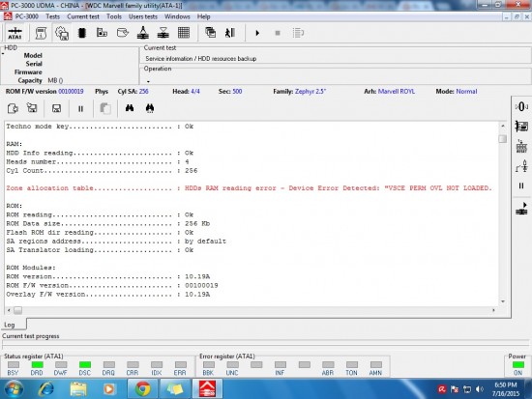Click the ATA1 port icon in toolbar
532x399 pixels.
[x=15, y=33]
